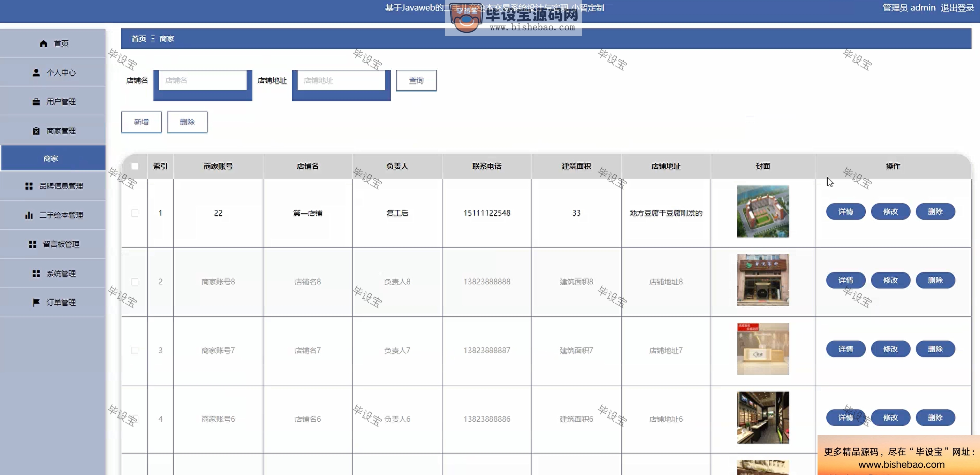The height and width of the screenshot is (475, 980).
Task: Click 修改 for 店铺名8 row
Action: coord(891,280)
